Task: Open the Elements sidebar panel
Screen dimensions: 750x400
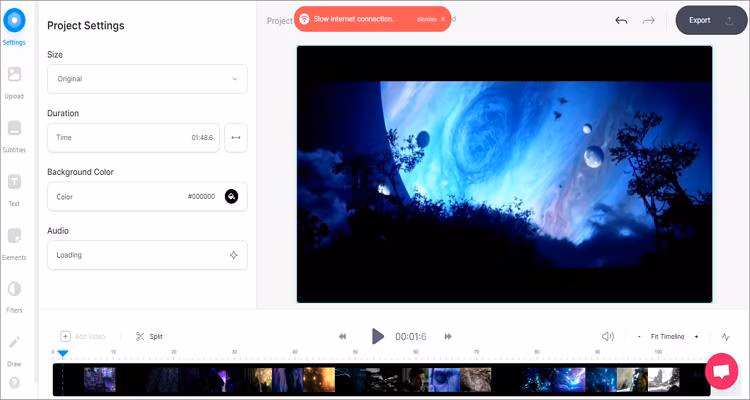Action: point(14,244)
